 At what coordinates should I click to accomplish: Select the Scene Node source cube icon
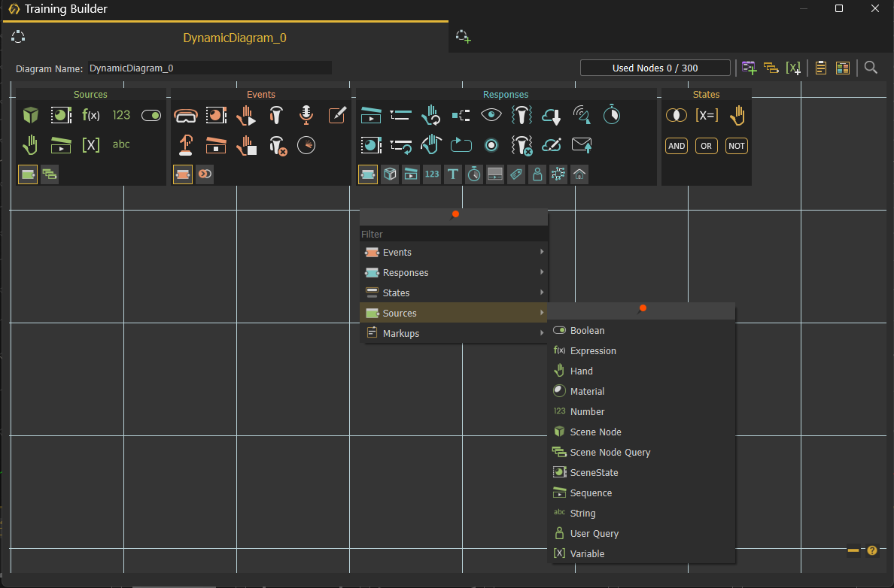click(x=30, y=115)
